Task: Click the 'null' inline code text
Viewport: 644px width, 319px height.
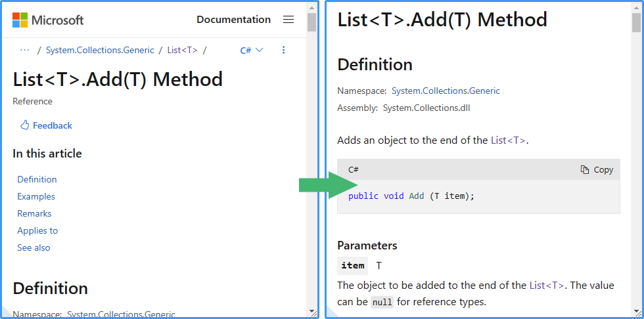Action: click(382, 302)
